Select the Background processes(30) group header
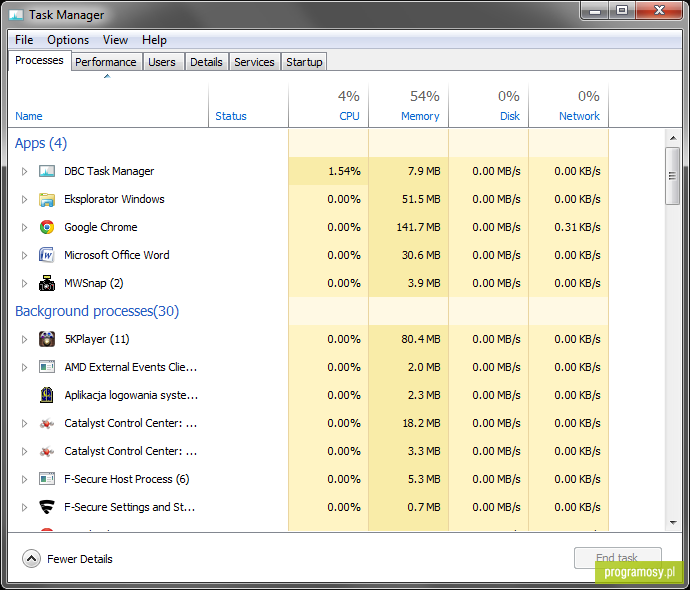Screen dimensions: 690x590 [x=97, y=311]
